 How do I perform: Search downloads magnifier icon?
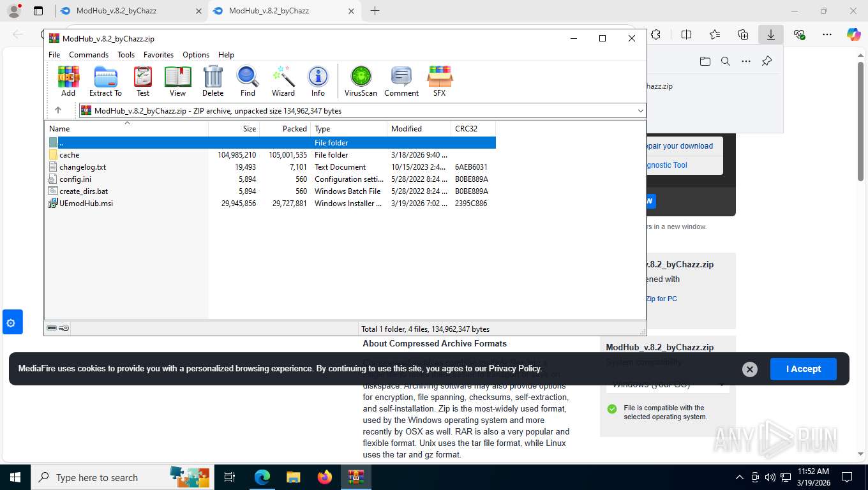click(726, 61)
